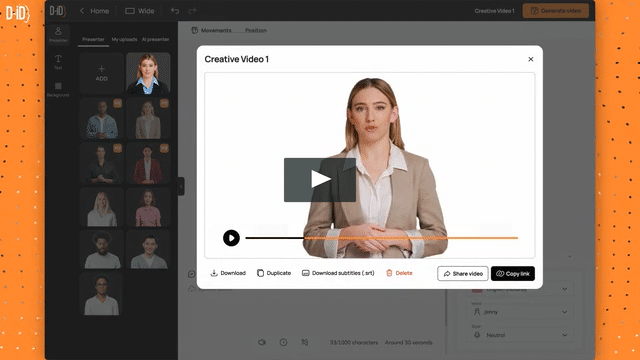
Task: Click the 33/1000 characters counter
Action: coord(354,342)
